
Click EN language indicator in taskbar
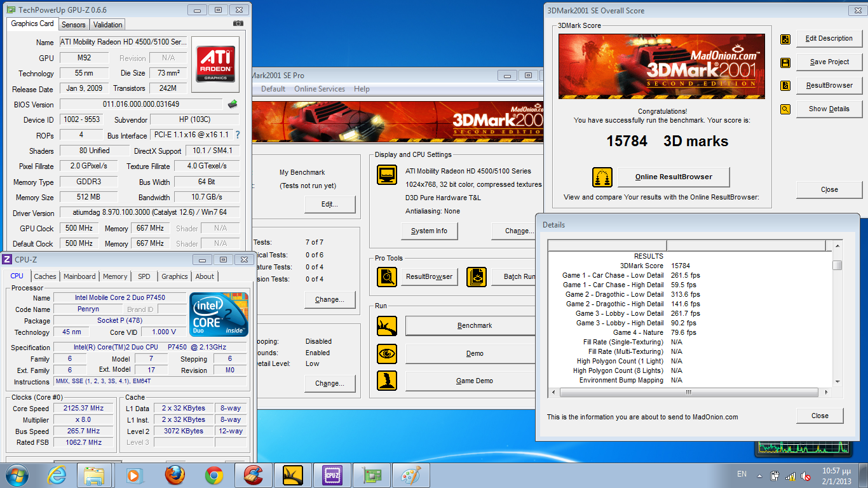pos(742,474)
